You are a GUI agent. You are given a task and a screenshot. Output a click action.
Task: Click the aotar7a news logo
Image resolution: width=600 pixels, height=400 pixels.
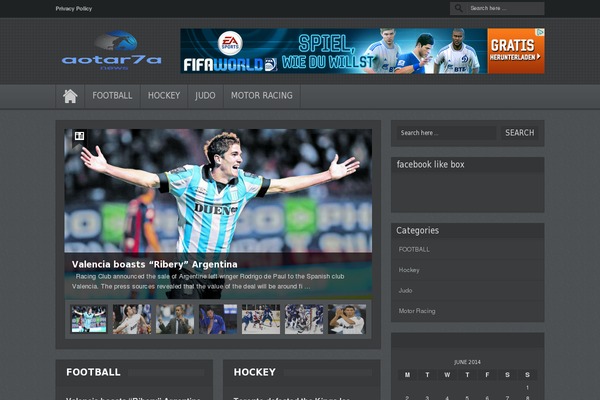111,51
